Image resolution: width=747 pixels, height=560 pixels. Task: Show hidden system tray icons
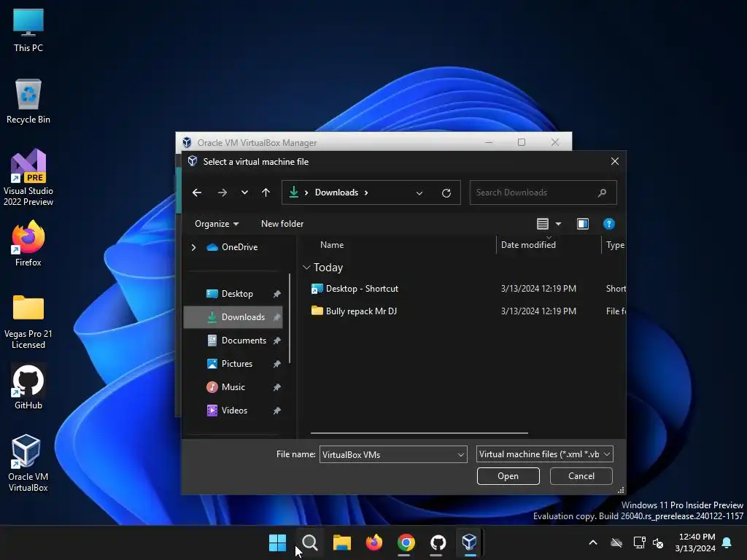click(593, 542)
